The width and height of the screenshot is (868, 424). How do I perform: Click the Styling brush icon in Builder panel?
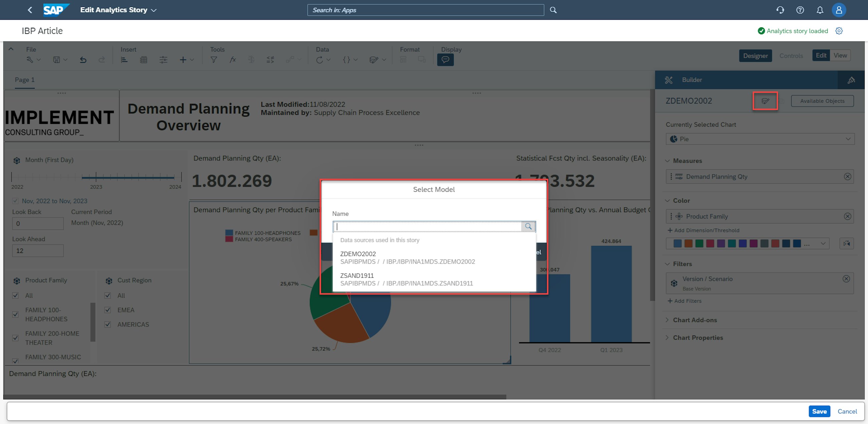click(852, 80)
